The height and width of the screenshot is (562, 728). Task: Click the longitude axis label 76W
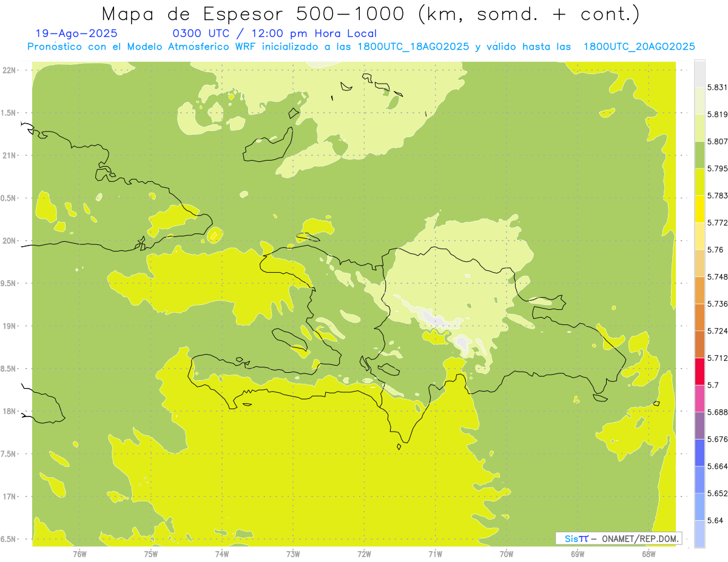click(79, 554)
